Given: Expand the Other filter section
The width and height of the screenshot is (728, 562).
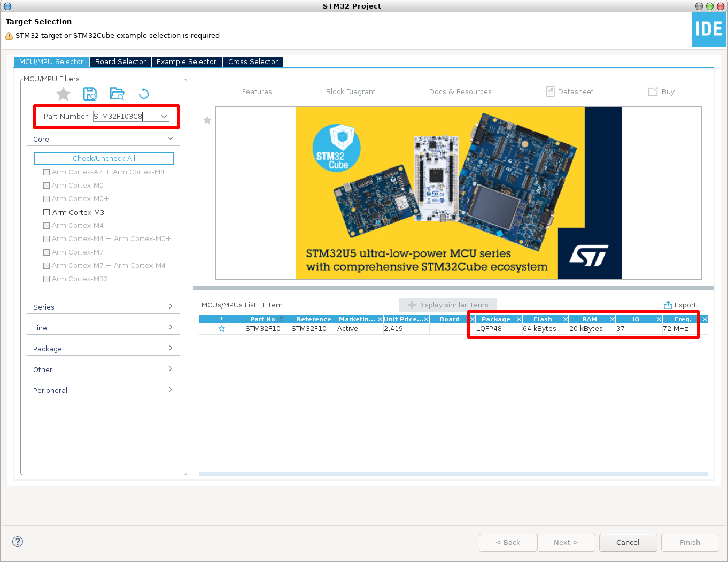Looking at the screenshot, I should (x=171, y=369).
